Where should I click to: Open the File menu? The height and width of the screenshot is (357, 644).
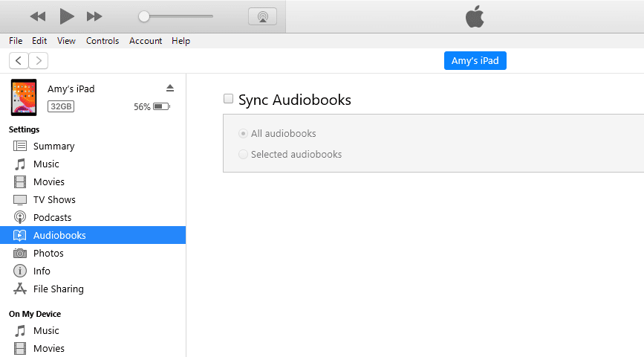coord(16,41)
